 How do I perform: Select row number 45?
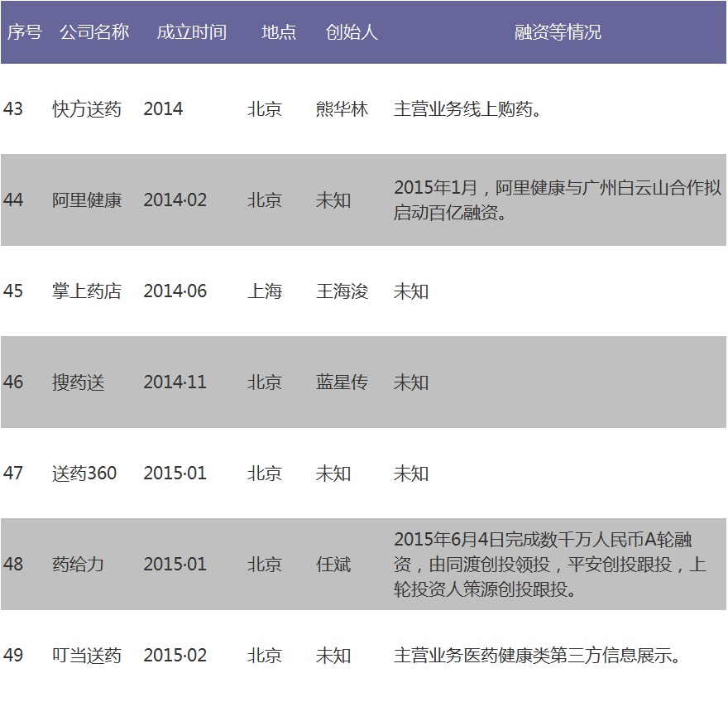tap(13, 291)
